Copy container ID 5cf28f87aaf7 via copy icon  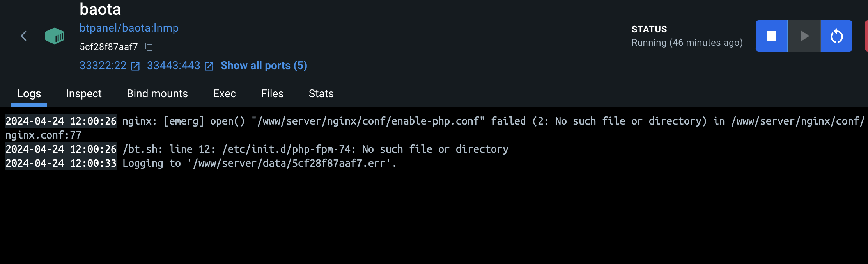[149, 47]
